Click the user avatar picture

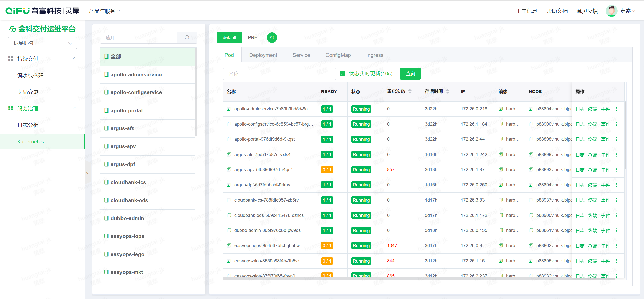(x=611, y=11)
